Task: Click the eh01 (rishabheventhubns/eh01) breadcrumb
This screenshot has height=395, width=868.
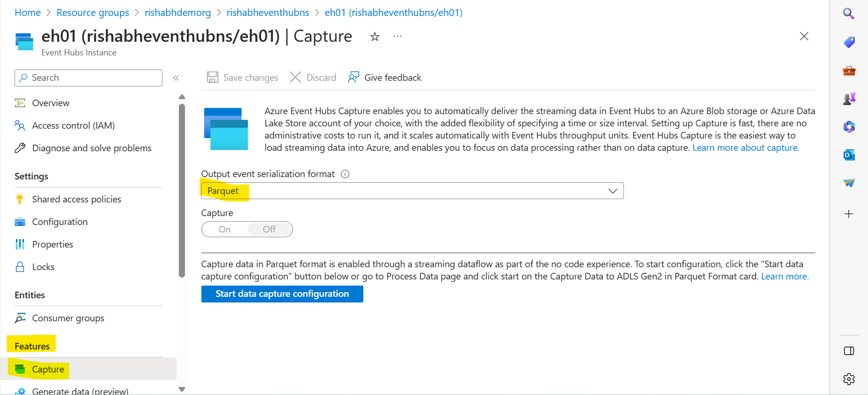Action: click(393, 13)
